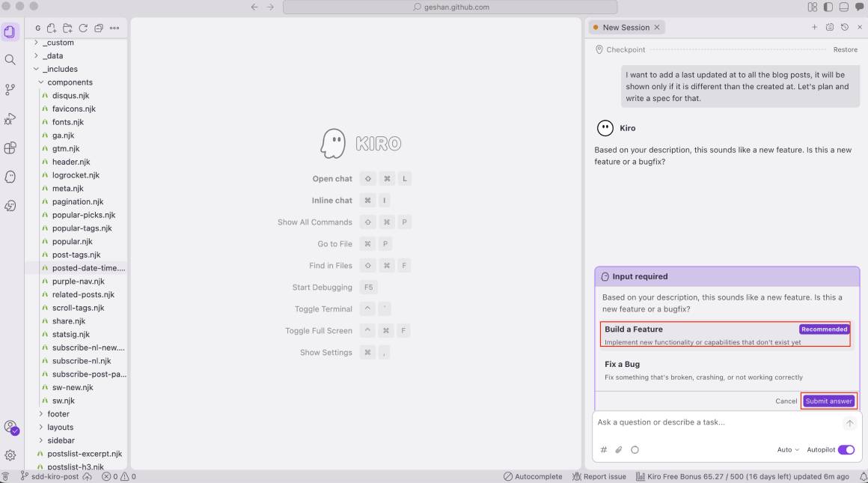Click the send arrow in chat input
This screenshot has height=483, width=868.
coord(850,423)
